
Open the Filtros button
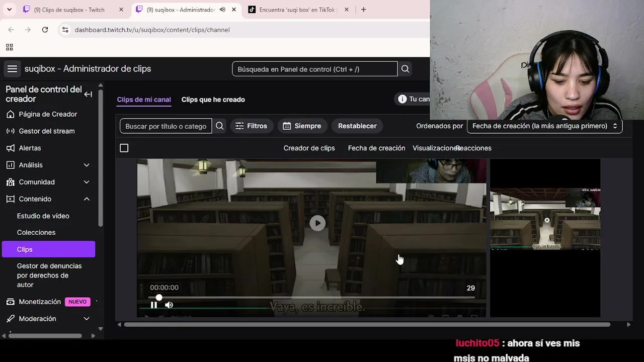point(252,126)
